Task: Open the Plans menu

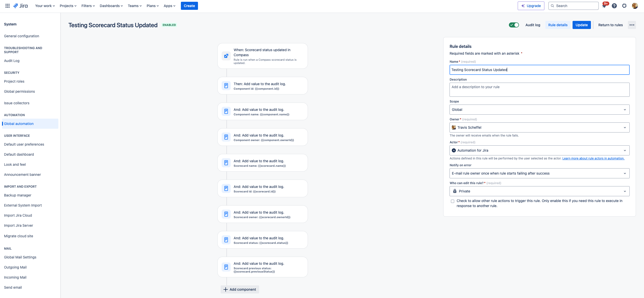Action: coord(152,6)
